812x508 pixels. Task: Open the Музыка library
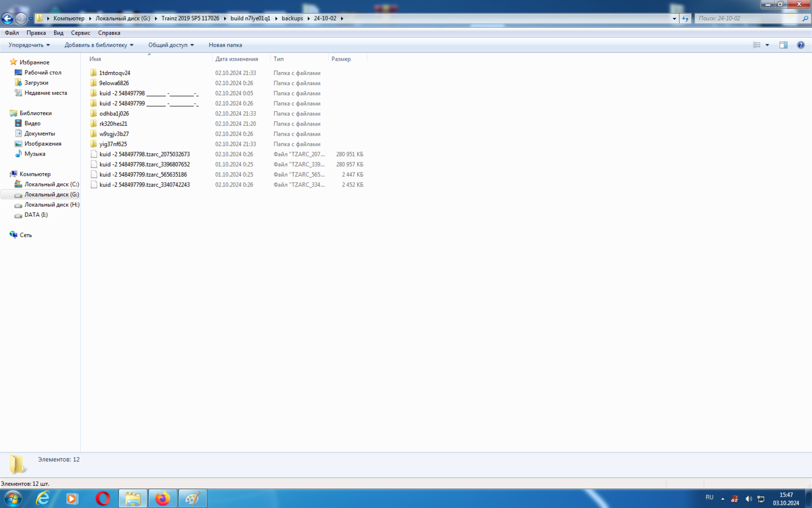[35, 154]
